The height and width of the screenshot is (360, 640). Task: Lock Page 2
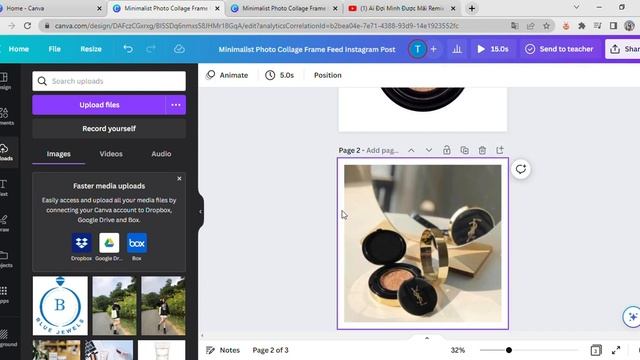pyautogui.click(x=447, y=150)
